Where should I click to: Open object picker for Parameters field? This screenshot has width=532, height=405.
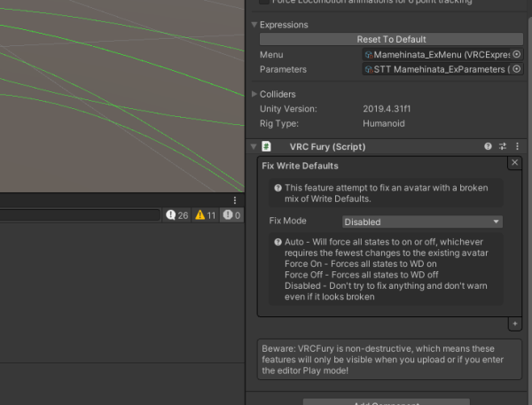click(517, 69)
